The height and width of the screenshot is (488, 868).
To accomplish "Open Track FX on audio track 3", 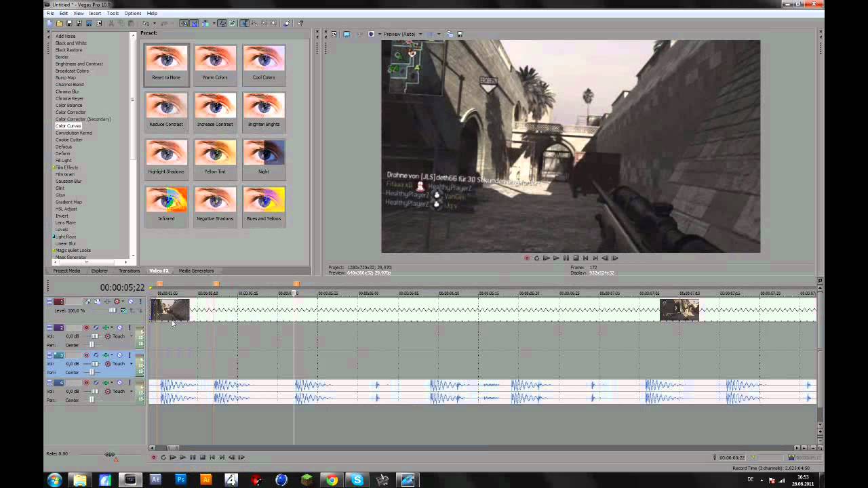I will click(x=106, y=355).
